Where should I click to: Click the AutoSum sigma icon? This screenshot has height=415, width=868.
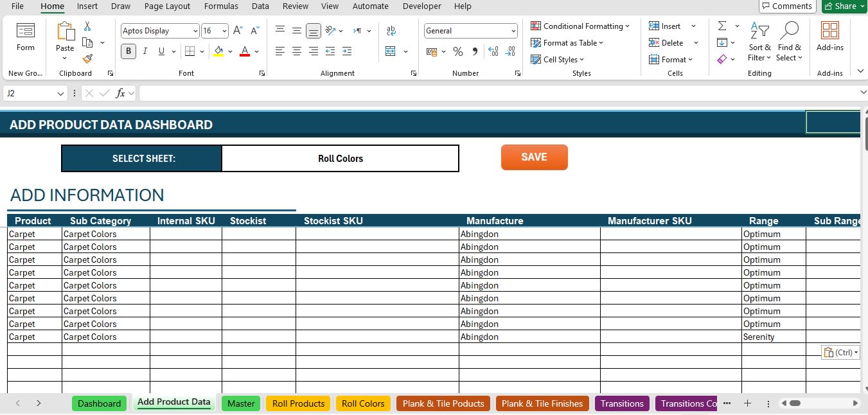pyautogui.click(x=722, y=26)
